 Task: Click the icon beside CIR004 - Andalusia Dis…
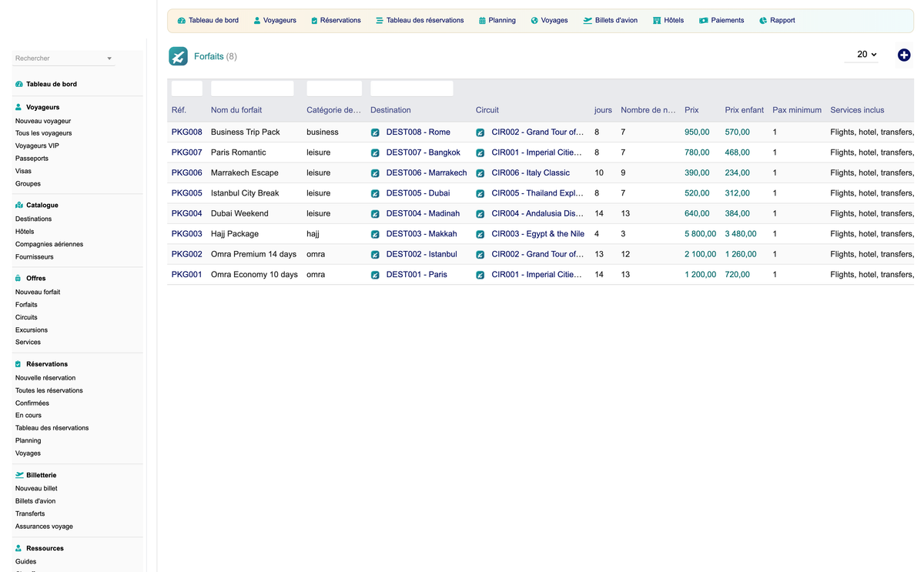480,214
